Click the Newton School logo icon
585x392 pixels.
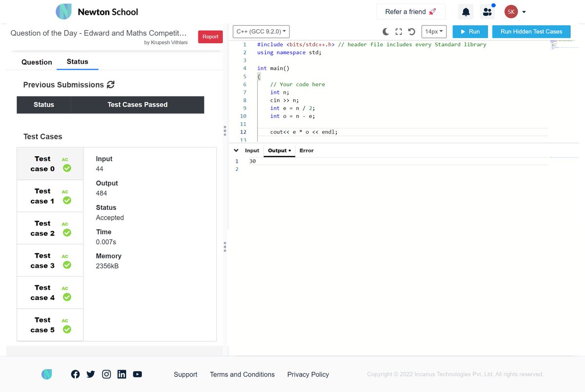(x=63, y=12)
